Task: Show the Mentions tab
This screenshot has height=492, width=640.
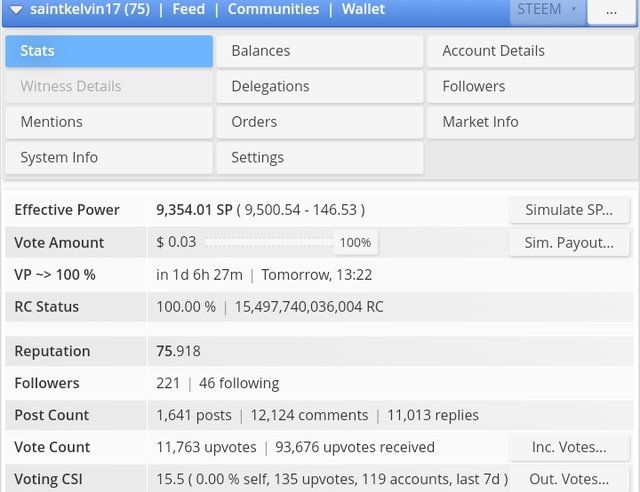Action: pyautogui.click(x=109, y=122)
